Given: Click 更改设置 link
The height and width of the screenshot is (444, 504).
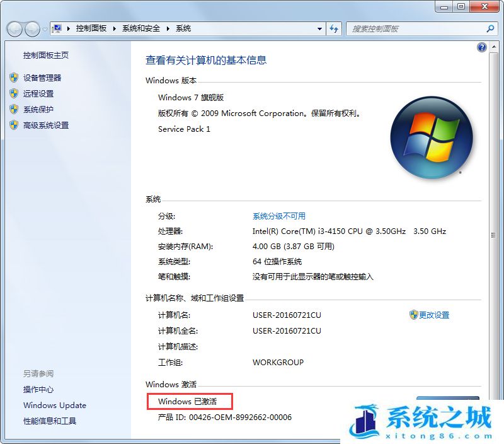Looking at the screenshot, I should click(x=434, y=315).
